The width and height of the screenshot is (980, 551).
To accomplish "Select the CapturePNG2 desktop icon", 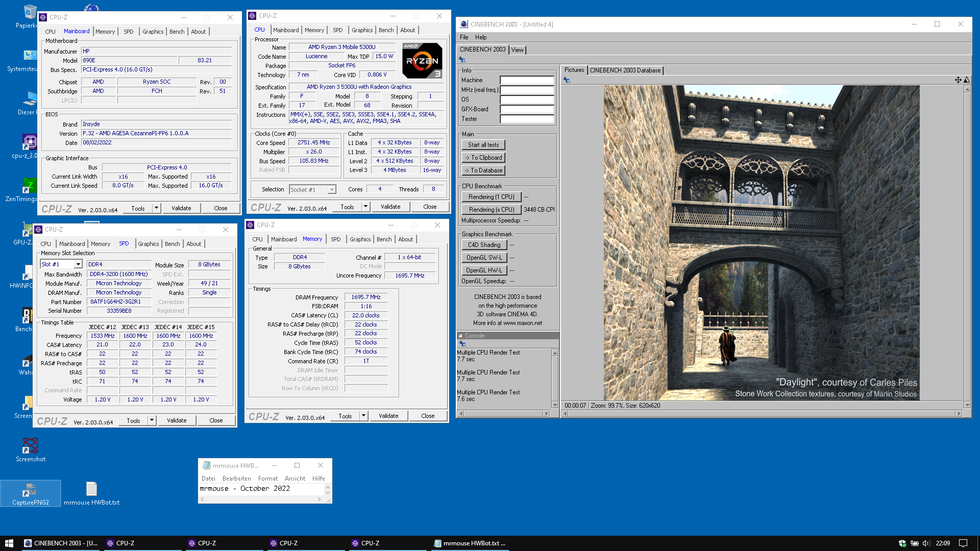I will 31,493.
